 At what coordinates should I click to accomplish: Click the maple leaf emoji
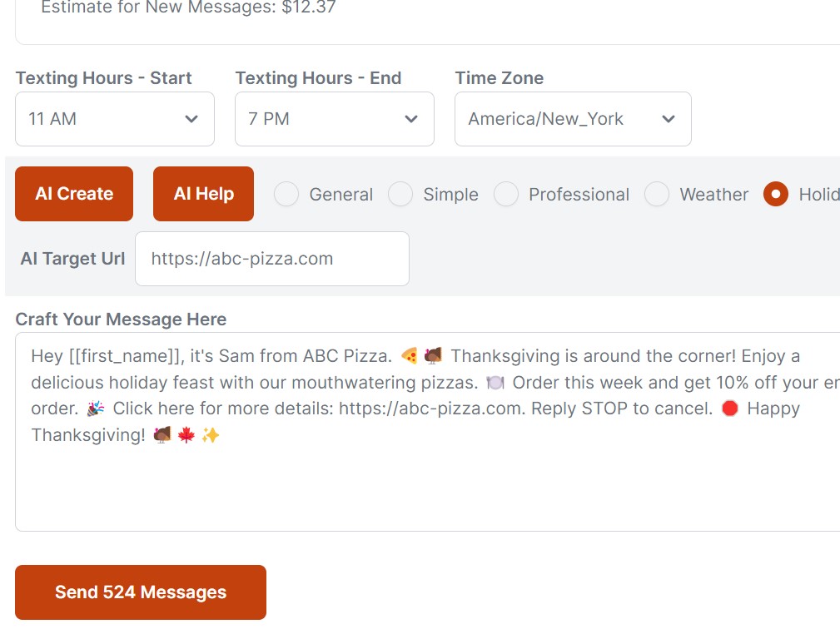[186, 435]
